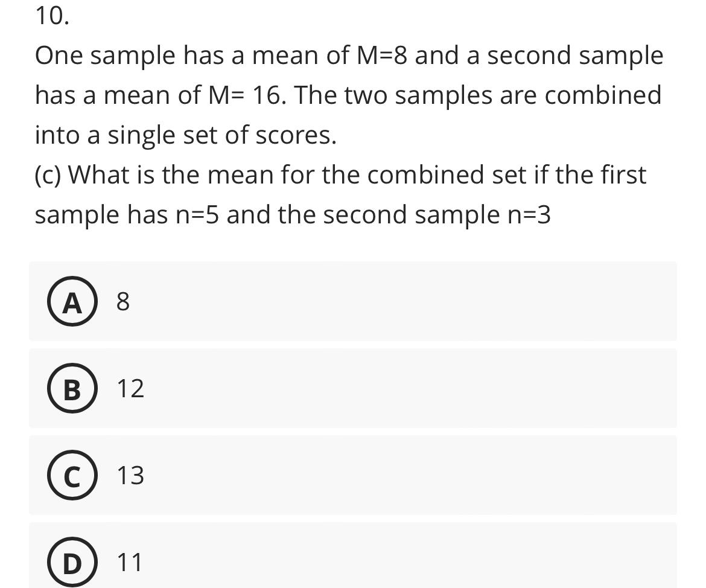Image resolution: width=706 pixels, height=588 pixels.
Task: Click the answer row containing 8
Action: [353, 302]
